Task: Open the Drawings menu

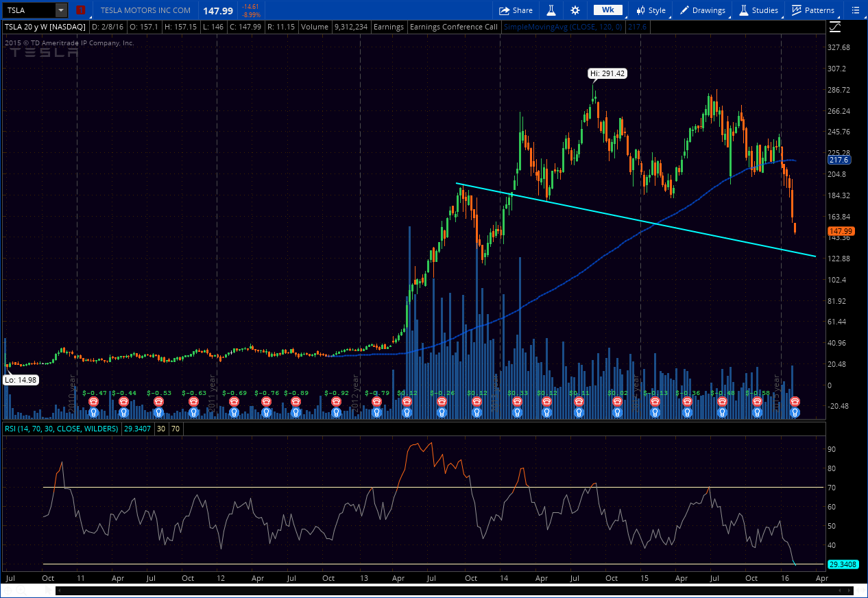Action: coord(703,10)
